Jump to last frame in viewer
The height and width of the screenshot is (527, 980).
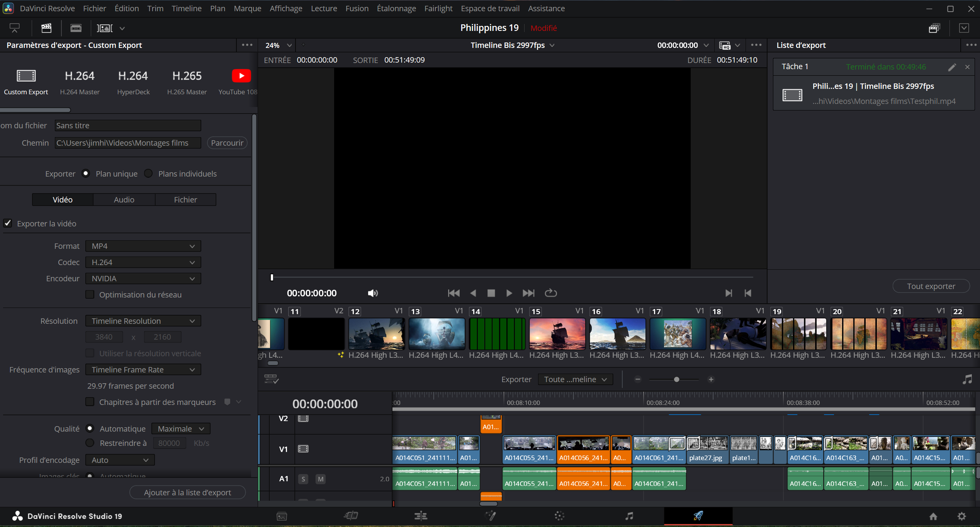tap(528, 293)
